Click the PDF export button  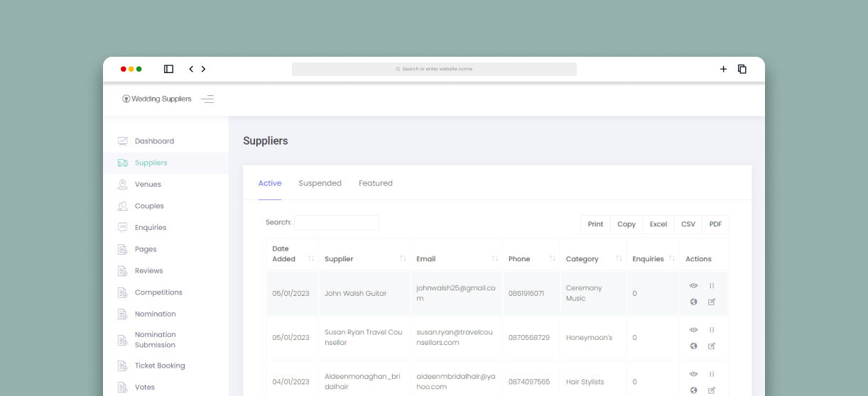(715, 224)
